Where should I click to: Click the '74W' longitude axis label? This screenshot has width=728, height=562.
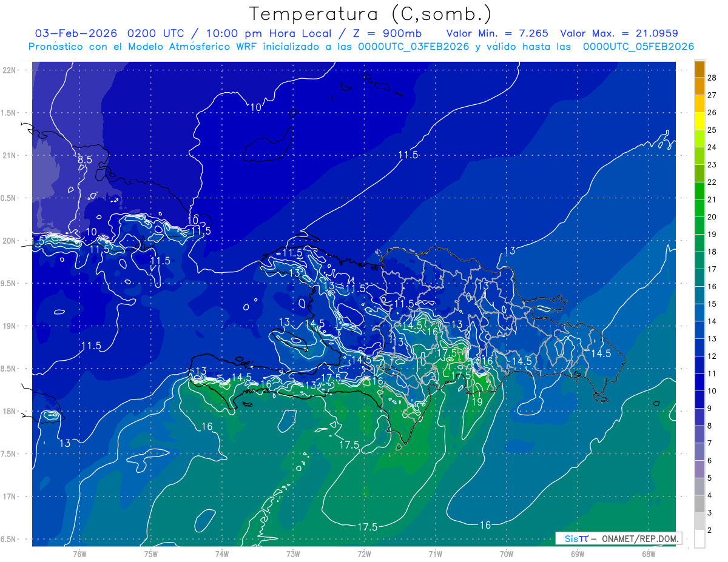tap(222, 554)
